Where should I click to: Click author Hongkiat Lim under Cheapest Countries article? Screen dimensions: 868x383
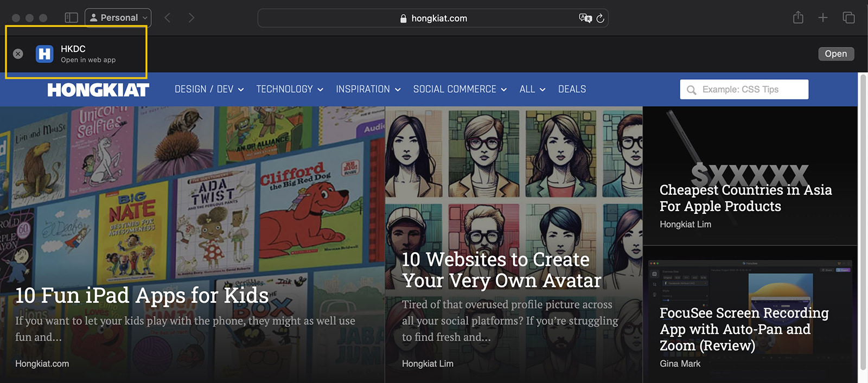(685, 224)
